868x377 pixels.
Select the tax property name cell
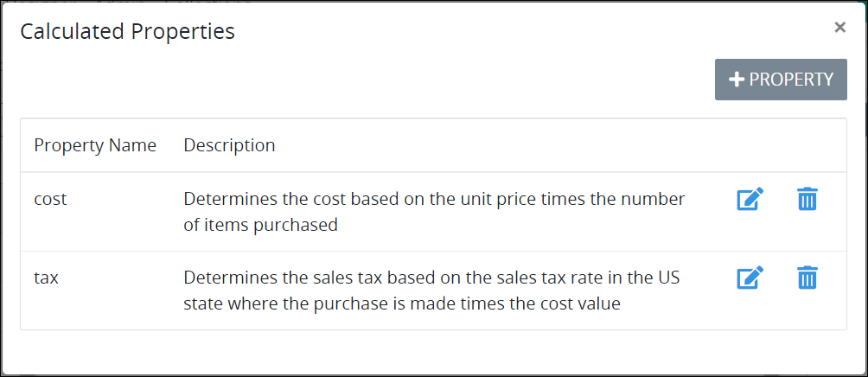click(47, 278)
